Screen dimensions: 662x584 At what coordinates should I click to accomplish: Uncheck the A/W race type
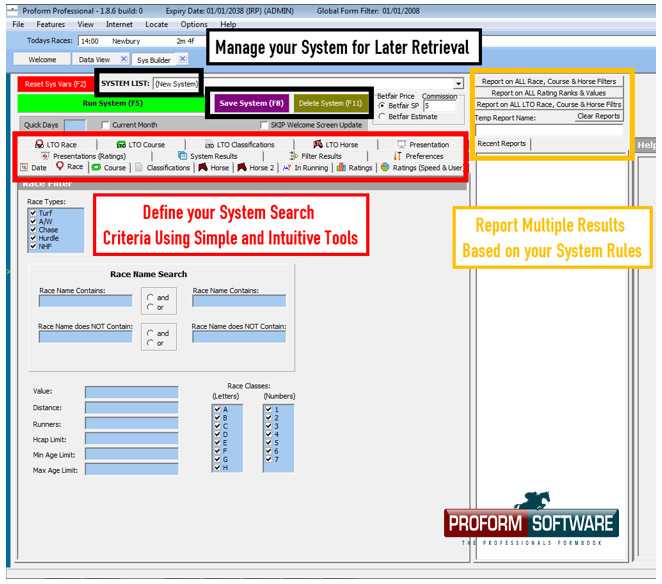pos(33,221)
